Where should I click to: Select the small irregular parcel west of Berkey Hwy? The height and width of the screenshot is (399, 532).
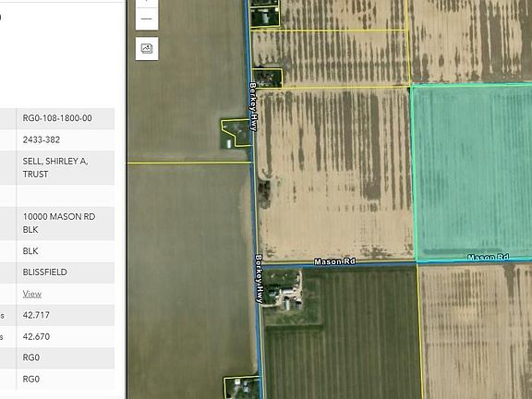236,132
